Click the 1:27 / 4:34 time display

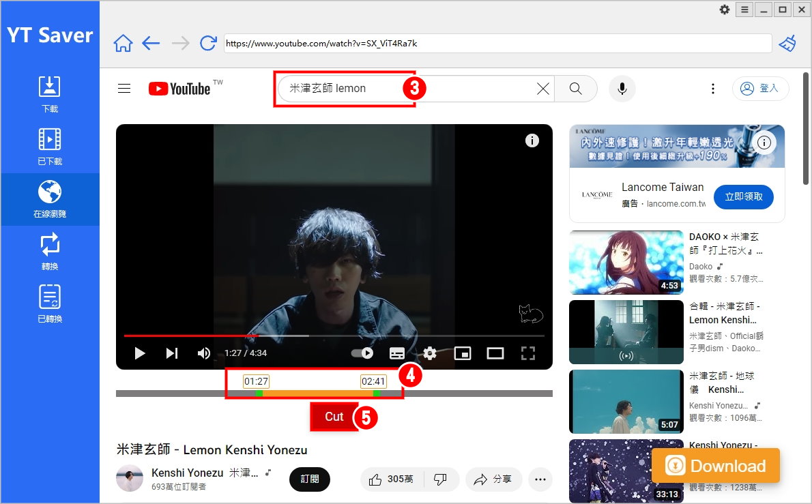246,353
